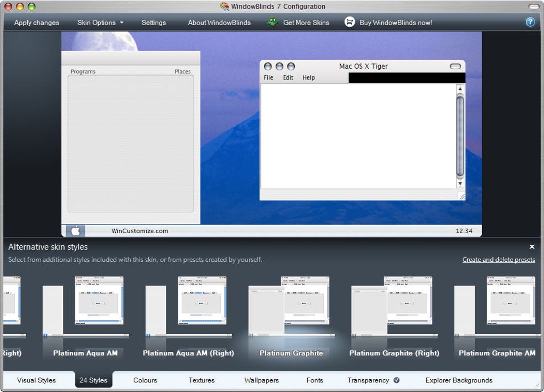Open the Wallpapers tab
544x392 pixels.
(261, 380)
